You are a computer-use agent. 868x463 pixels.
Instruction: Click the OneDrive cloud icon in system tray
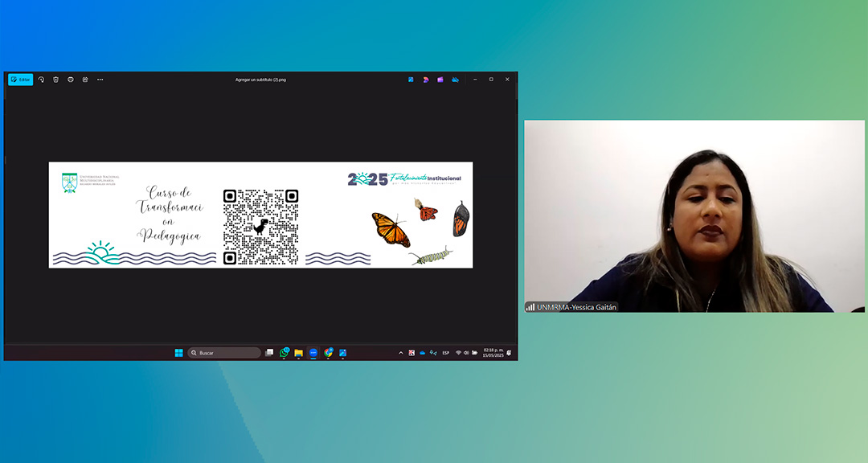(x=423, y=353)
